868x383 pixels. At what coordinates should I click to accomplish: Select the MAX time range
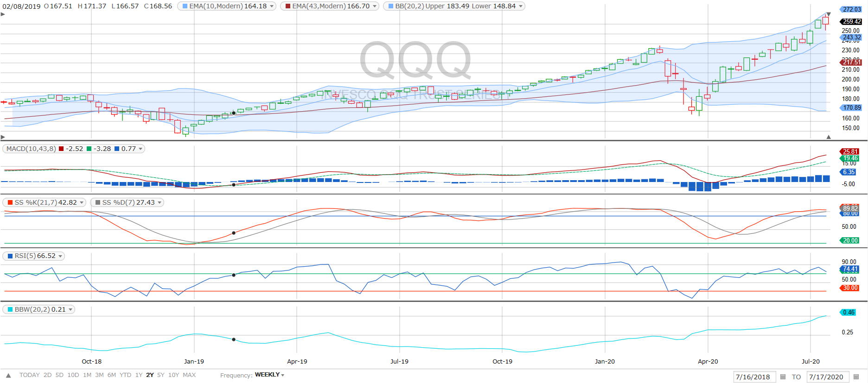point(189,375)
